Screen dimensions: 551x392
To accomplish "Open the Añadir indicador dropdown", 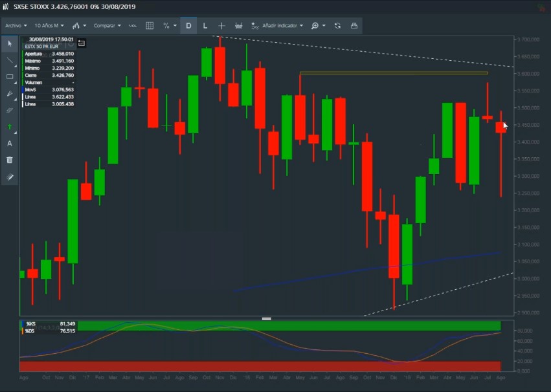I will coord(277,26).
